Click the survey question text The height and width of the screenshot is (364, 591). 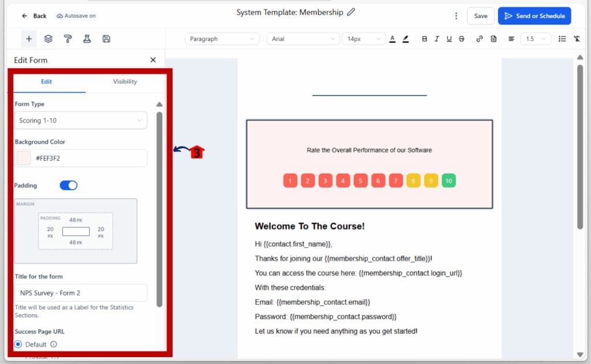click(369, 150)
